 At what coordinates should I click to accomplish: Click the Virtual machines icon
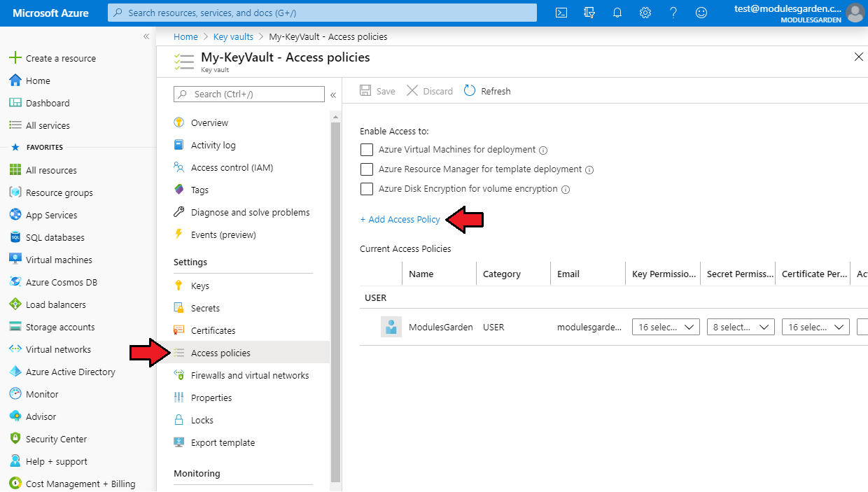point(15,260)
